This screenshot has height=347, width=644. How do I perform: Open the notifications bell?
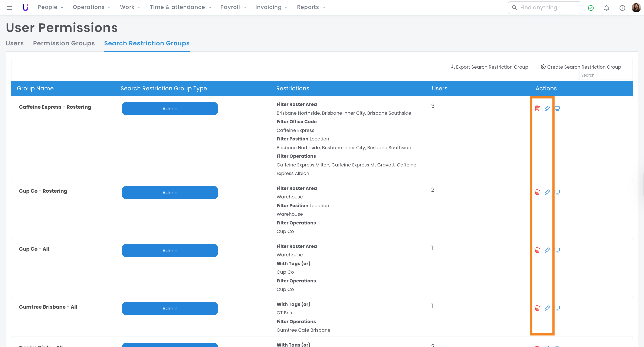pos(607,8)
